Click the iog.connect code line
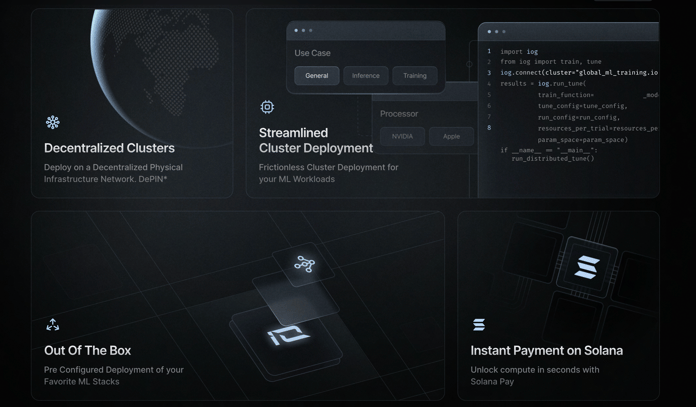Viewport: 696px width, 407px height. [x=579, y=72]
